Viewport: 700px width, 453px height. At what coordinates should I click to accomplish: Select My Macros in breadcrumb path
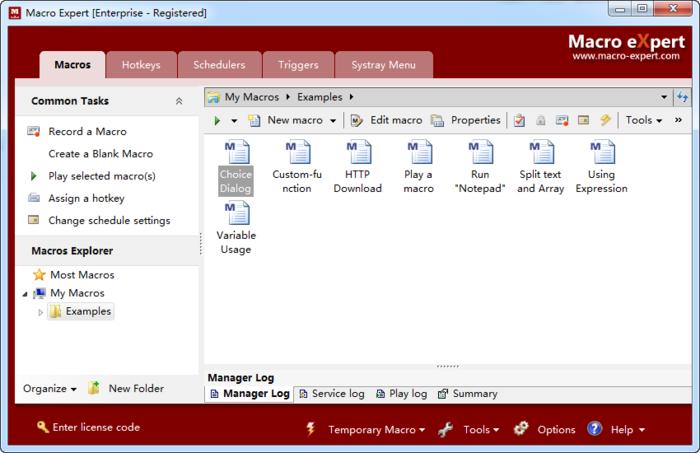coord(252,97)
